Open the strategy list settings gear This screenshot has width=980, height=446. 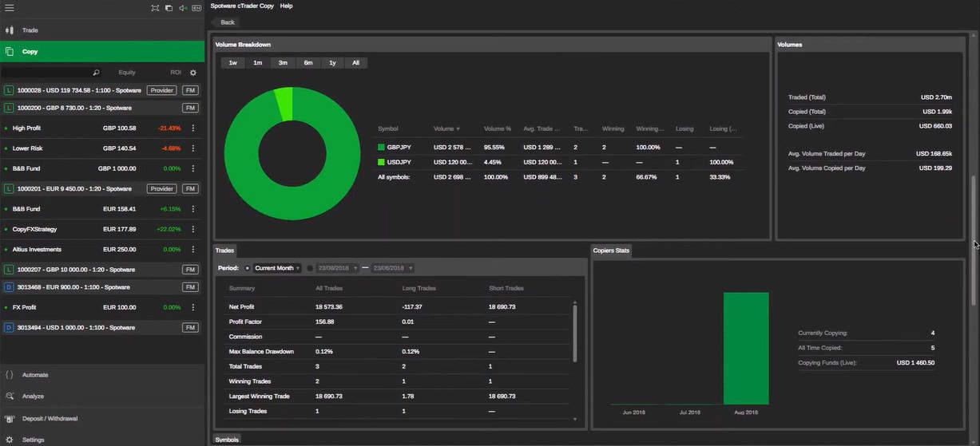(192, 73)
